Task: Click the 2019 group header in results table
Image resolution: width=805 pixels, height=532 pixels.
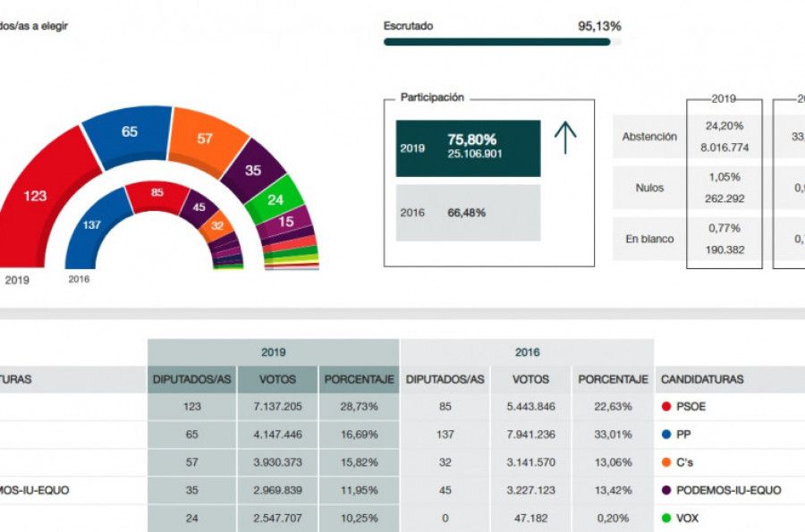Action: coord(273,352)
